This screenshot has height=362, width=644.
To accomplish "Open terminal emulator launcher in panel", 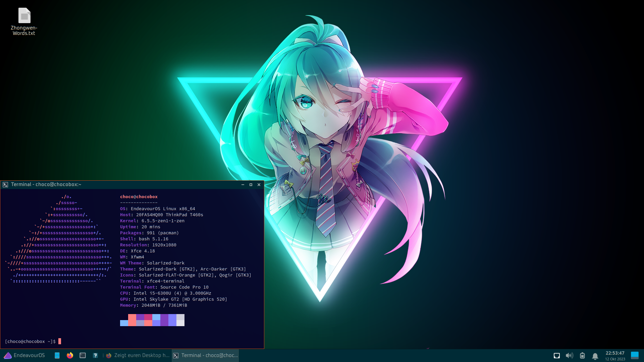I will point(83,355).
